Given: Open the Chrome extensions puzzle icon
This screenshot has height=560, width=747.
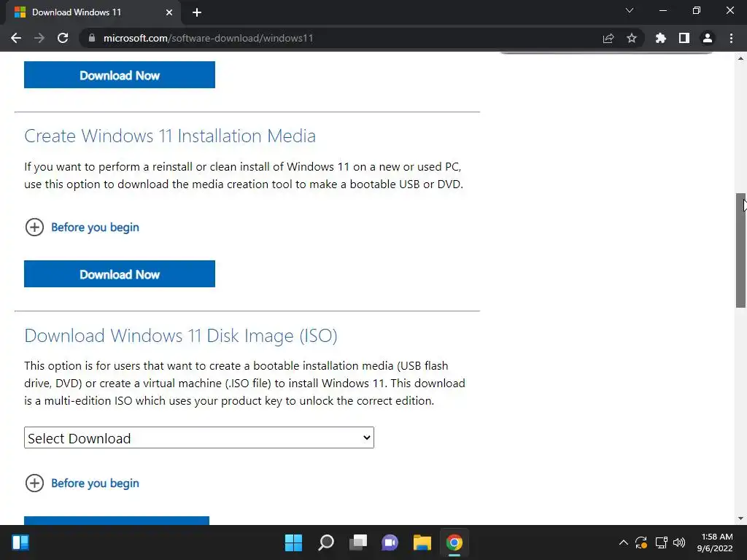Looking at the screenshot, I should (x=660, y=38).
